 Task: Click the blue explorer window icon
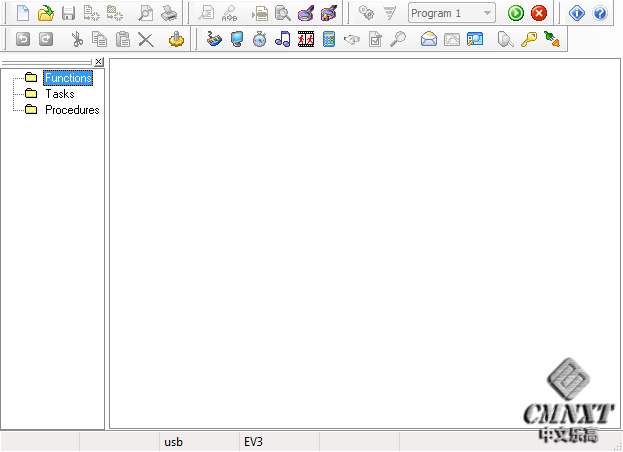coord(475,39)
